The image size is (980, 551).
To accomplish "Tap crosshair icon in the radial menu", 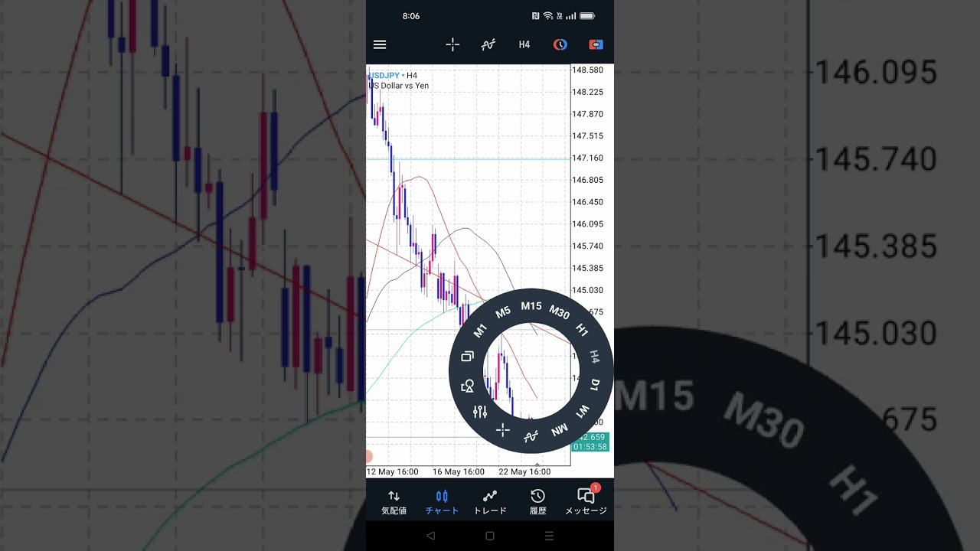I will [502, 430].
